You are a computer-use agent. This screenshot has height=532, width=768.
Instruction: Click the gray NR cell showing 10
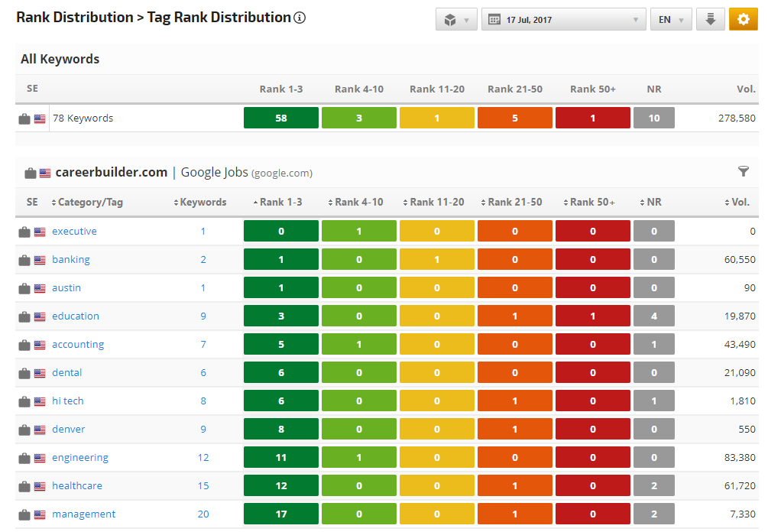click(653, 118)
